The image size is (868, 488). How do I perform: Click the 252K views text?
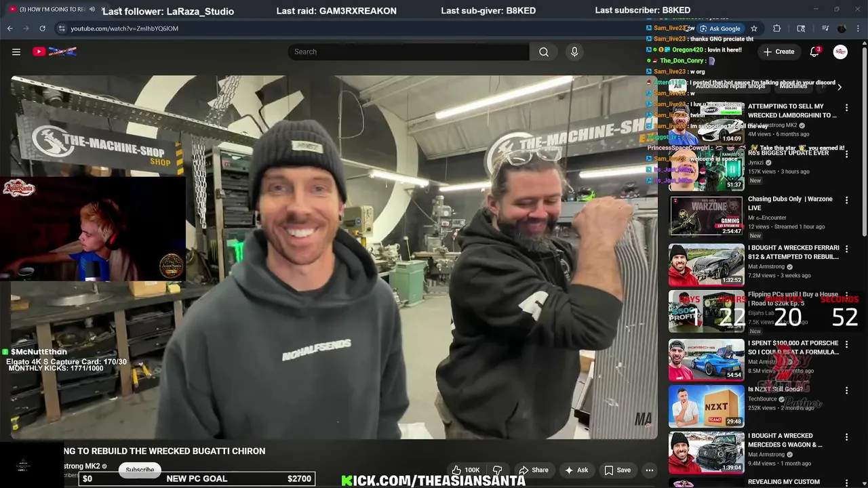click(x=763, y=409)
